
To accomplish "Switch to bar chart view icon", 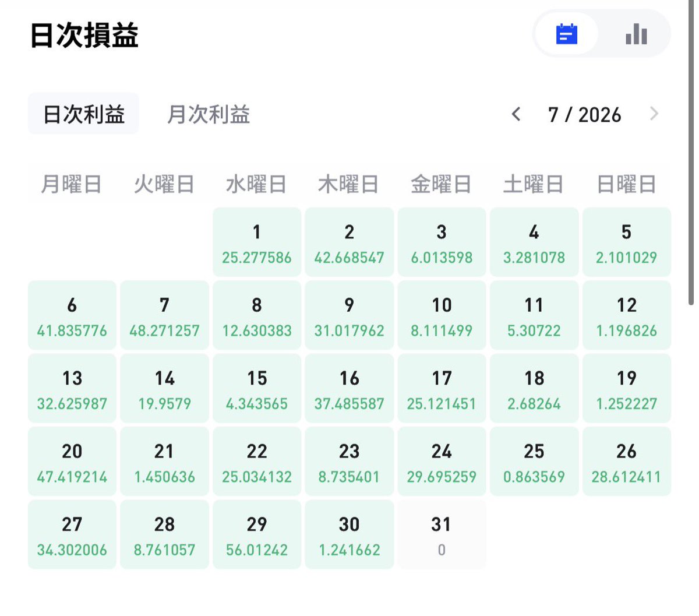I will tap(636, 34).
